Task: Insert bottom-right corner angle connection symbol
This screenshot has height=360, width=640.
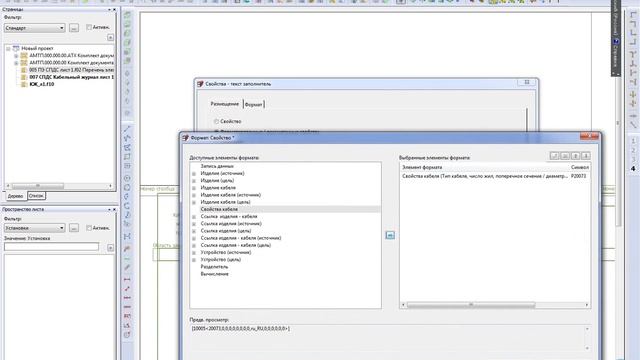Action: (x=633, y=42)
